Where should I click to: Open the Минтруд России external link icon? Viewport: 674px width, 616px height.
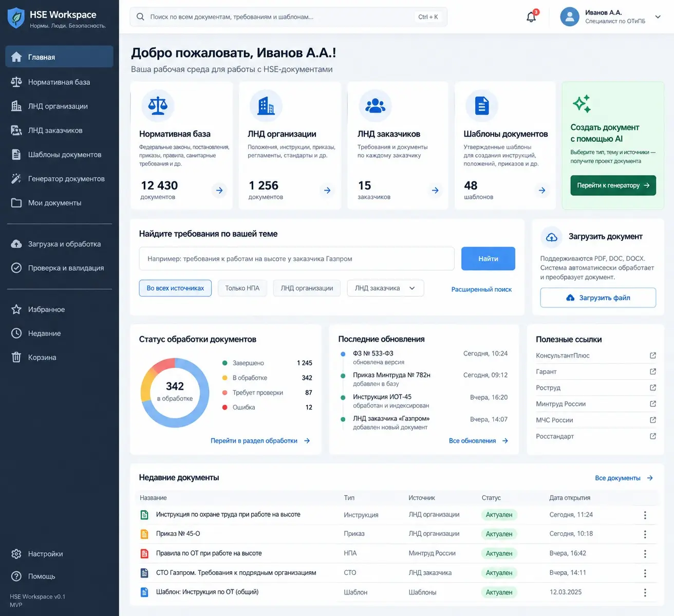653,404
